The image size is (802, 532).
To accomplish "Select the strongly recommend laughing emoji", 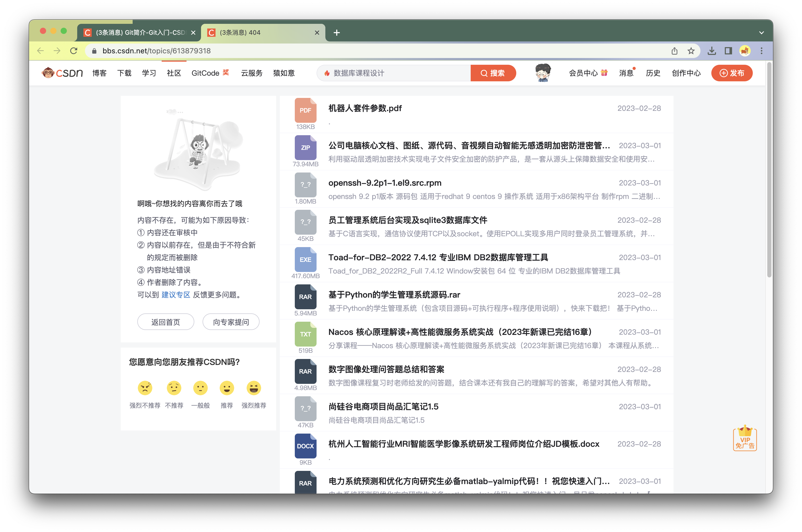I will click(254, 388).
